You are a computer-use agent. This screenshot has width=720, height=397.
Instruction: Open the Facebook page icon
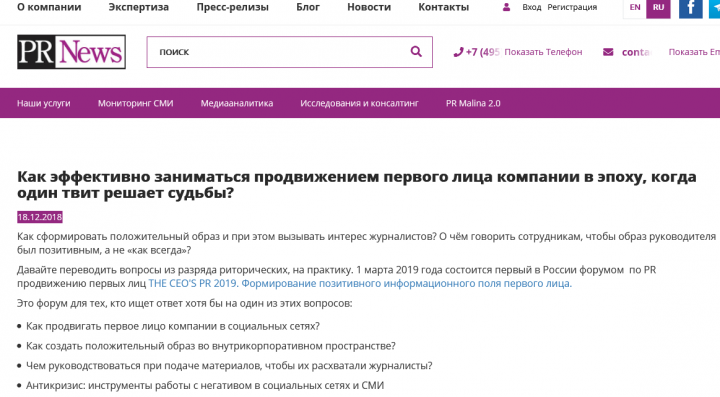[690, 9]
